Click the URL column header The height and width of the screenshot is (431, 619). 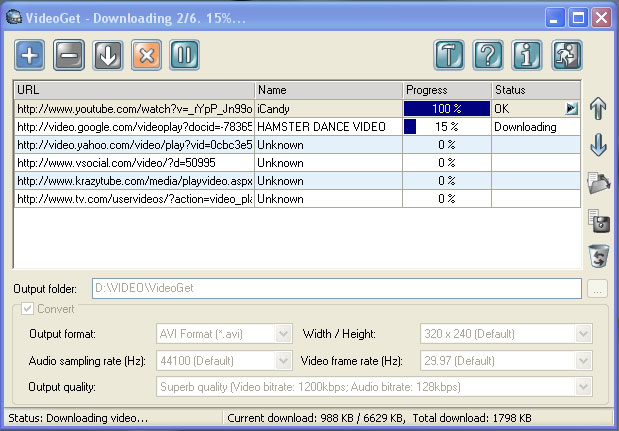click(x=134, y=90)
